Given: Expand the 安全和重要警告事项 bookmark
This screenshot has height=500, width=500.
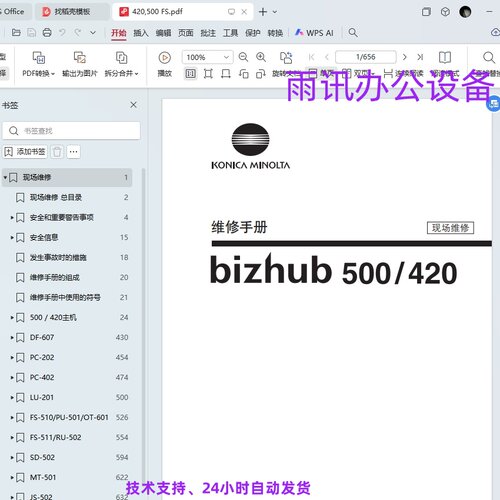Looking at the screenshot, I should (12, 218).
